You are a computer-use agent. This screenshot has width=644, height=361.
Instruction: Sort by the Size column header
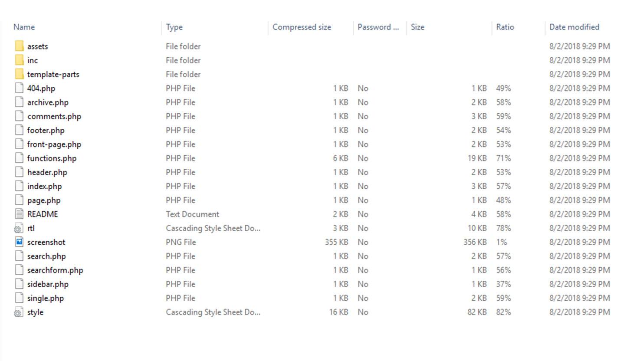[417, 27]
